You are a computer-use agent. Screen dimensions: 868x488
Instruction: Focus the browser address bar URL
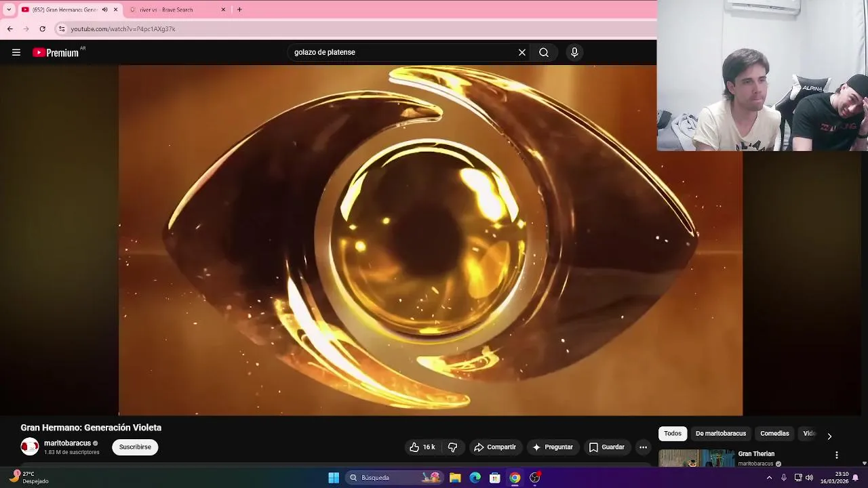(x=123, y=29)
